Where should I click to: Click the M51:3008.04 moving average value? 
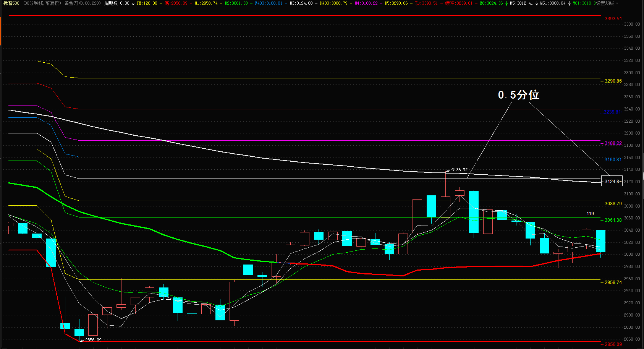click(x=553, y=3)
